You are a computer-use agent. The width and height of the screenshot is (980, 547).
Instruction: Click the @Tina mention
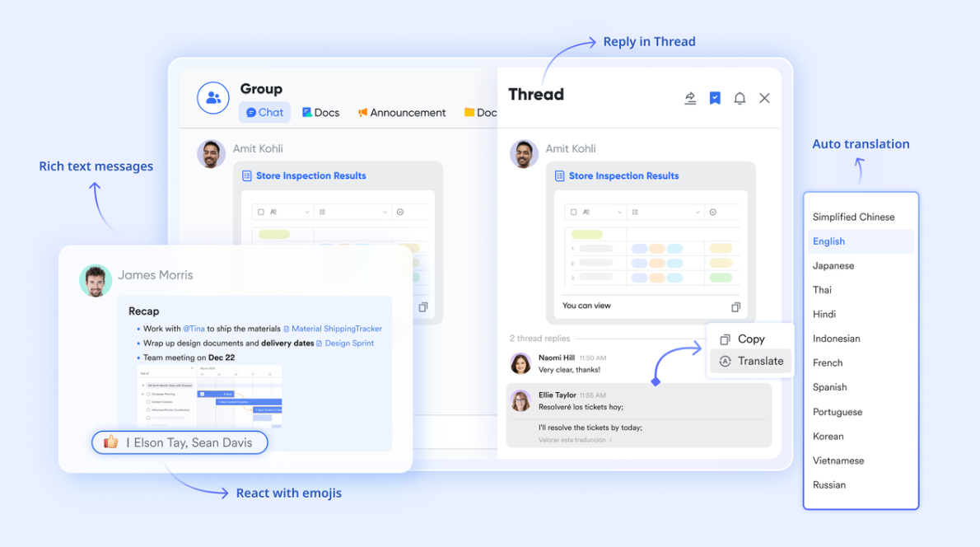pos(194,328)
